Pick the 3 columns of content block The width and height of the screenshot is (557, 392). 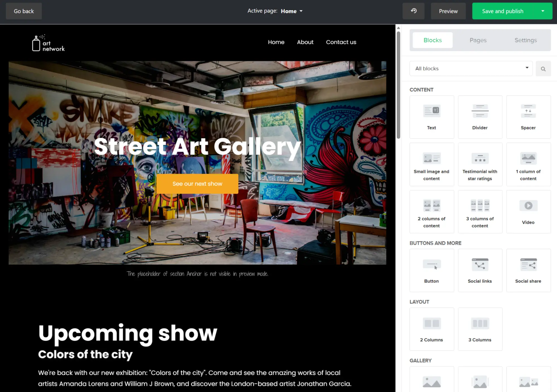click(x=480, y=212)
